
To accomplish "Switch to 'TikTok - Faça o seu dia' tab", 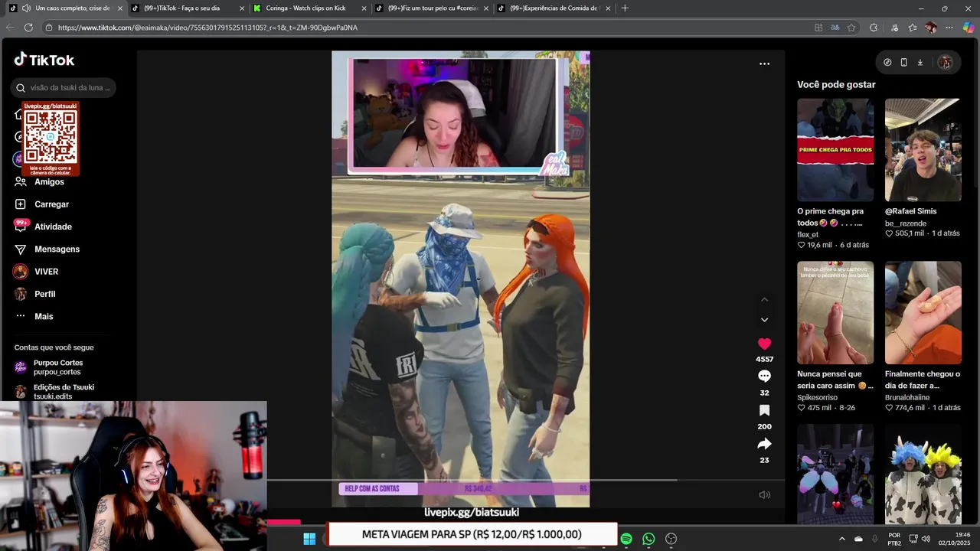I will [188, 8].
